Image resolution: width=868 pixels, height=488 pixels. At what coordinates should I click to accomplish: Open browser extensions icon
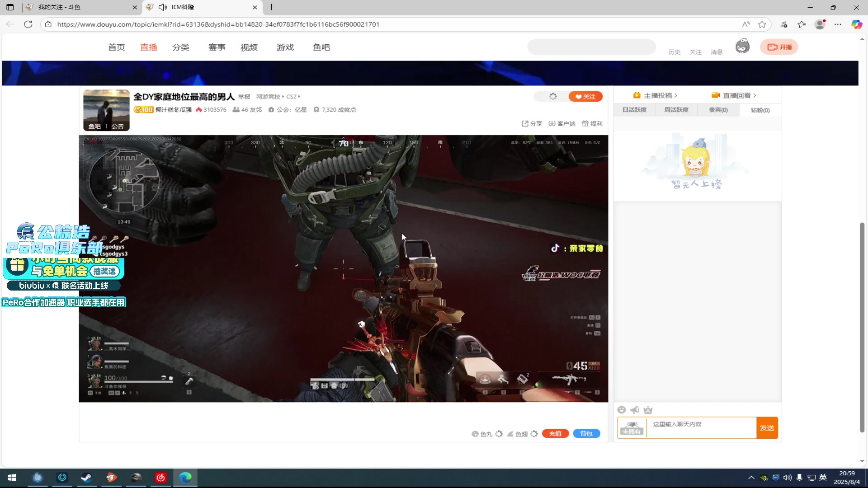point(784,24)
